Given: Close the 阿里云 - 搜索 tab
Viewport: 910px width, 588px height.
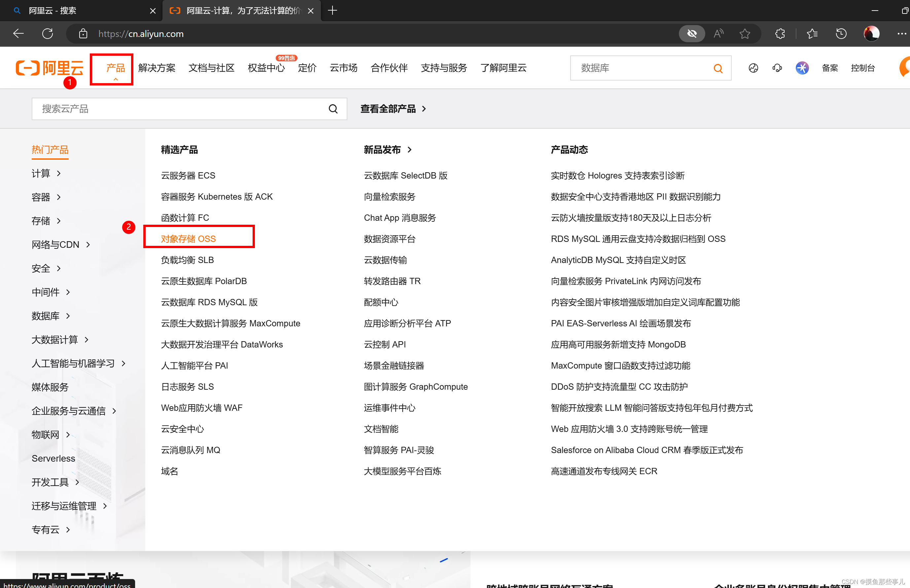Looking at the screenshot, I should click(153, 11).
